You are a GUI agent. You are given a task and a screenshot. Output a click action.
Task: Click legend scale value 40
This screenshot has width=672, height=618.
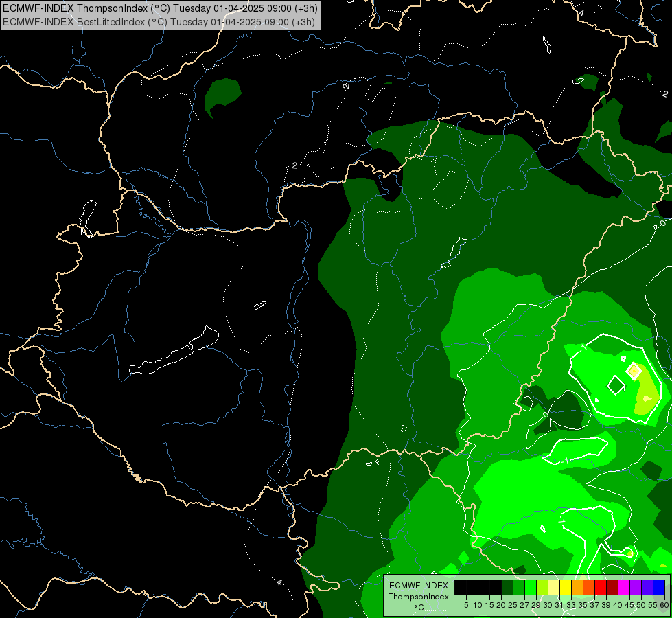point(618,605)
